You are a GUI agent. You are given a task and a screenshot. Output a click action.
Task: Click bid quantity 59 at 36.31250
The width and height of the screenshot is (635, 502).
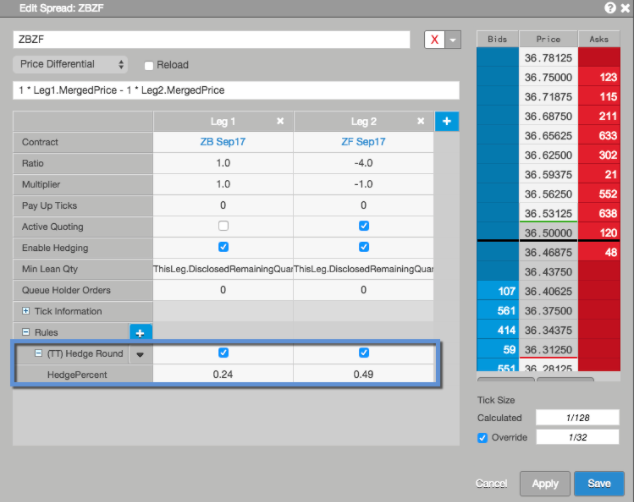(x=498, y=349)
